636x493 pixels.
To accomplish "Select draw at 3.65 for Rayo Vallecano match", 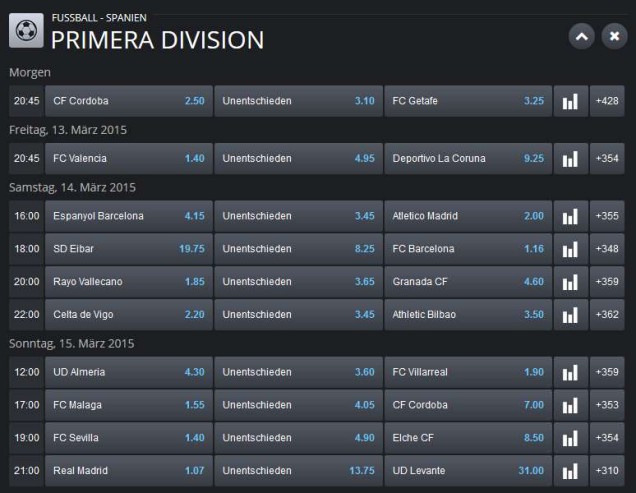I will tap(299, 282).
